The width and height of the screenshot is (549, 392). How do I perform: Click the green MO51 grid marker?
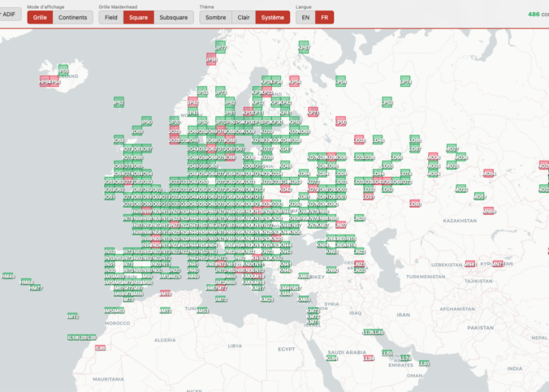click(x=479, y=196)
